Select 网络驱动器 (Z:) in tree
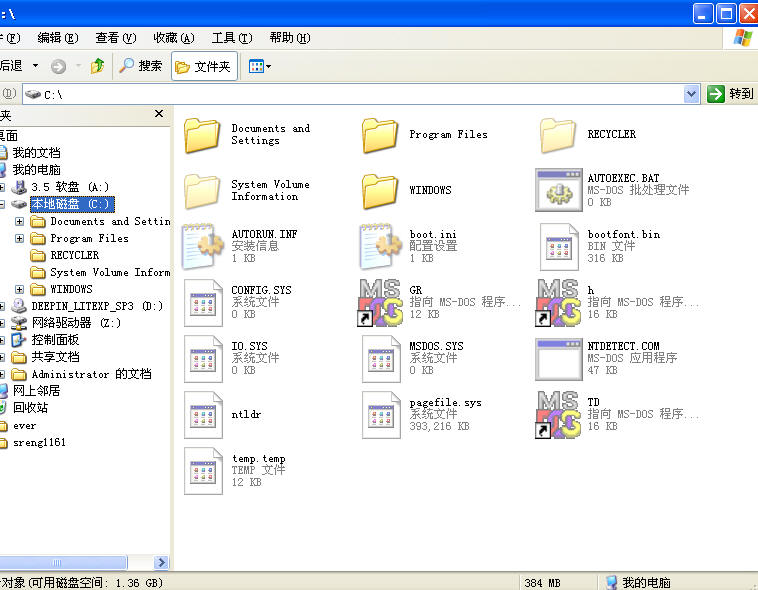 click(76, 323)
